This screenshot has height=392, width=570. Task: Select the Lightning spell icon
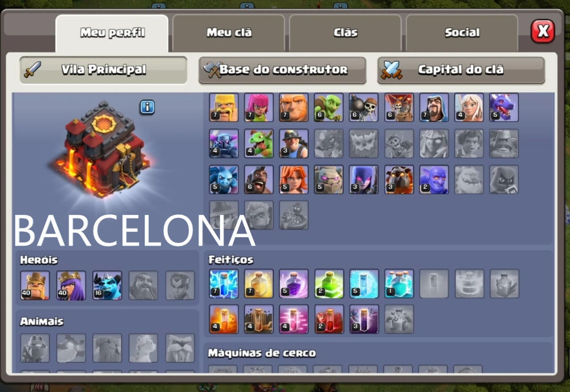(224, 283)
